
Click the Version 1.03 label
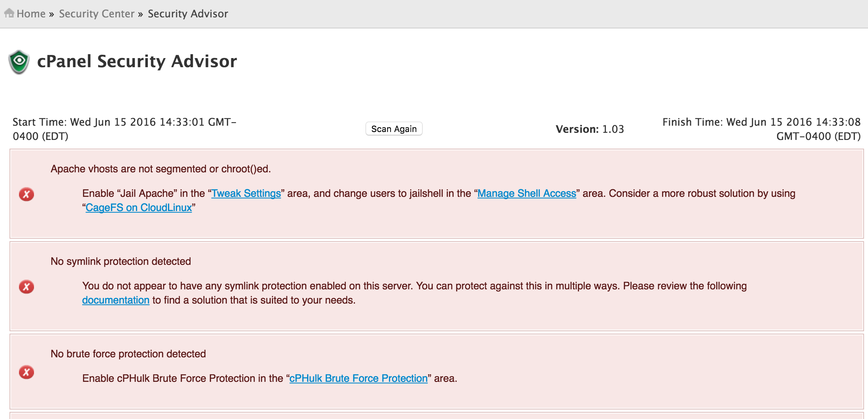pyautogui.click(x=589, y=129)
